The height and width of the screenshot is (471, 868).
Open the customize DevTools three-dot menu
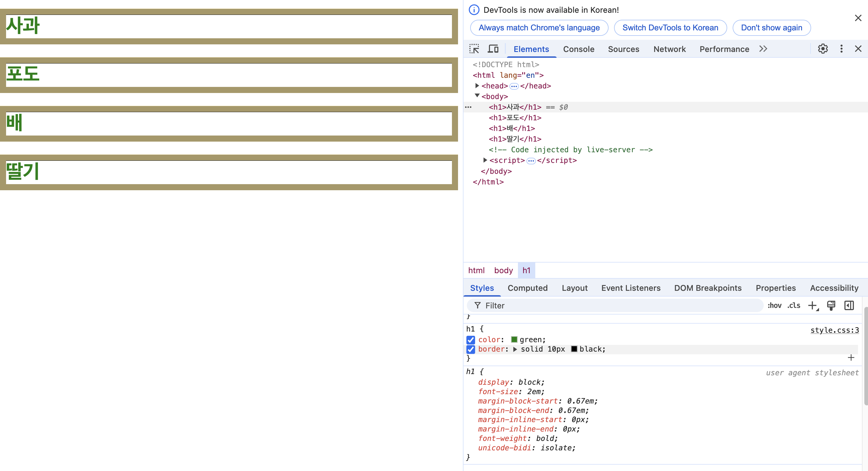(x=841, y=49)
